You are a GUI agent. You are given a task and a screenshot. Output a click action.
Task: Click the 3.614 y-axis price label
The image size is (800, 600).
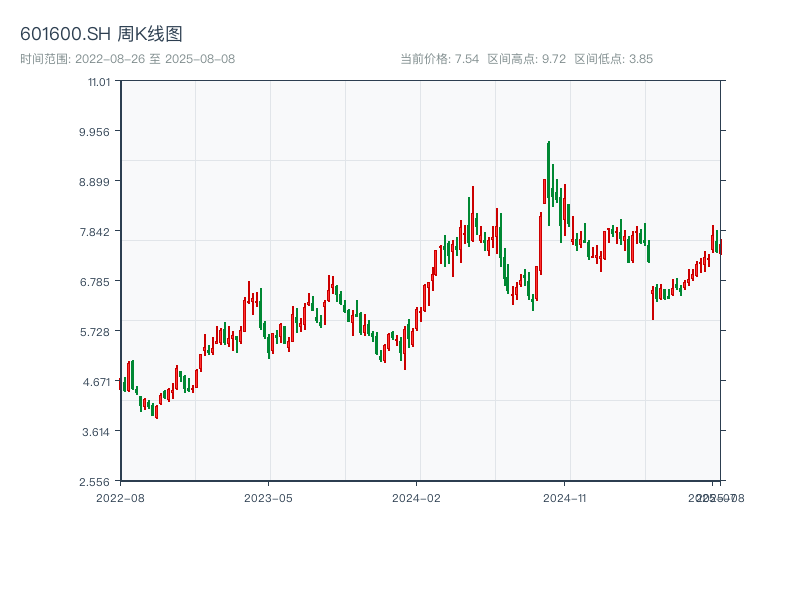[96, 431]
